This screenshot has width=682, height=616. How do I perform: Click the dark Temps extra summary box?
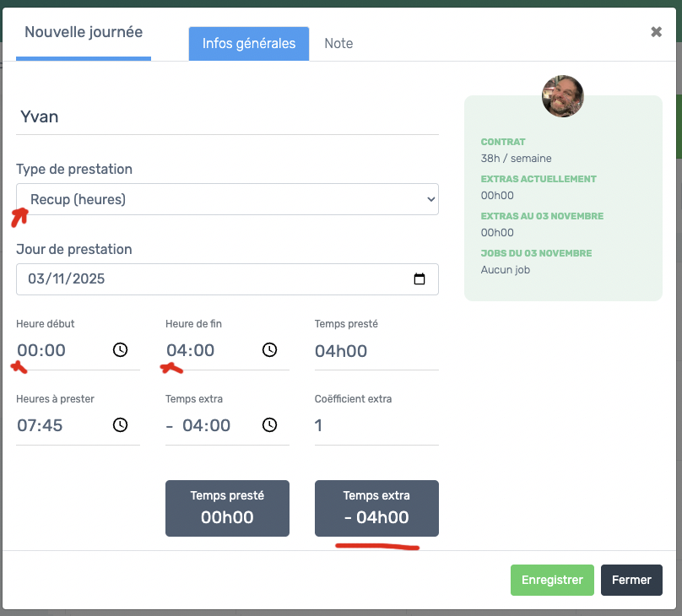376,508
